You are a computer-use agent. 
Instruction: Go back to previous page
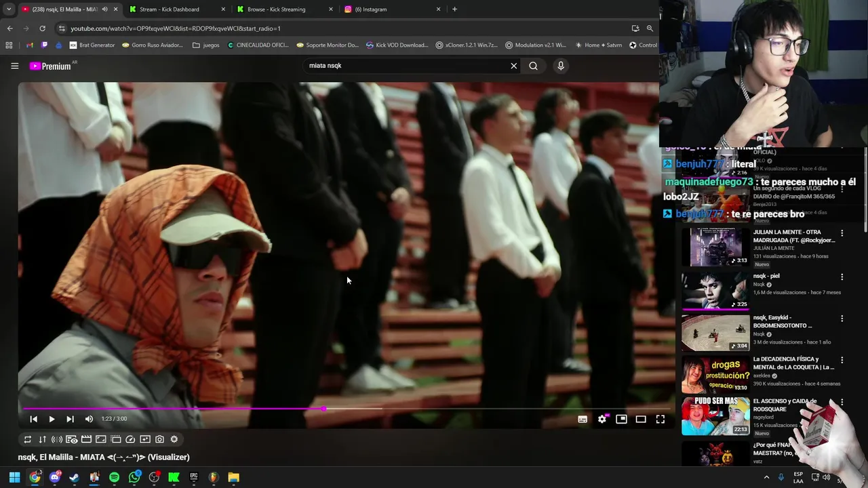(x=9, y=28)
